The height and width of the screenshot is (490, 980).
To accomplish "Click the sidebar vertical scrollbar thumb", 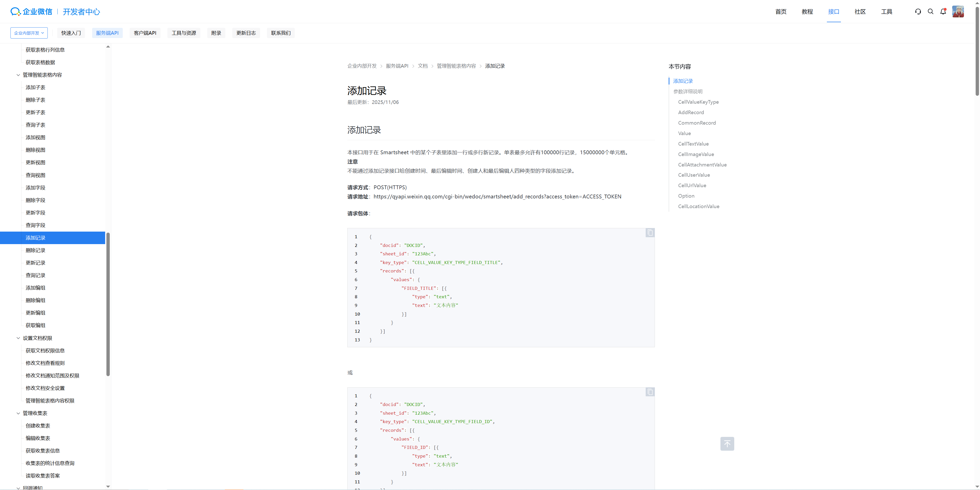I will click(x=108, y=305).
